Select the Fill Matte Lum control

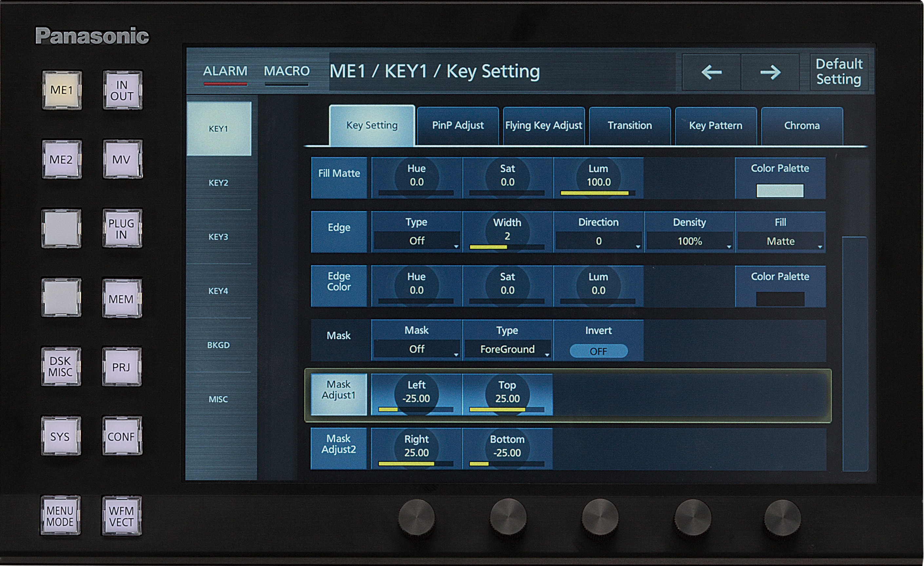[x=599, y=178]
